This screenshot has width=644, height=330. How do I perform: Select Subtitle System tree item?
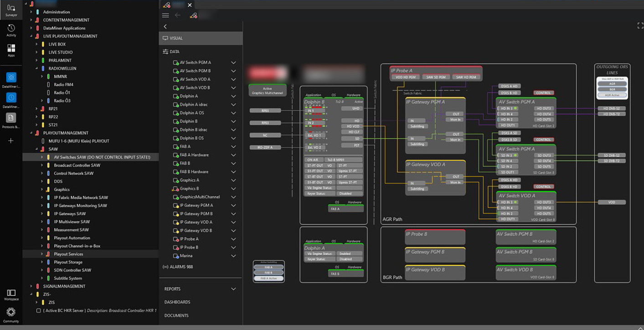pyautogui.click(x=68, y=278)
